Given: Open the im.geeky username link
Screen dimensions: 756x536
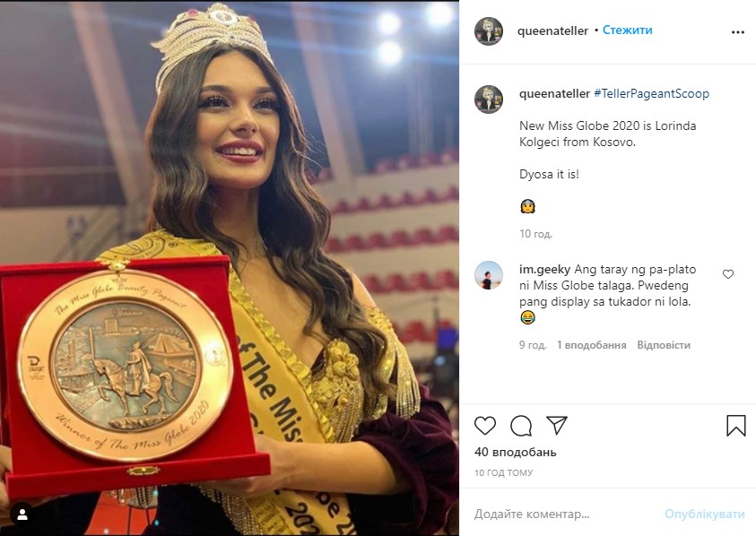Looking at the screenshot, I should [x=545, y=270].
